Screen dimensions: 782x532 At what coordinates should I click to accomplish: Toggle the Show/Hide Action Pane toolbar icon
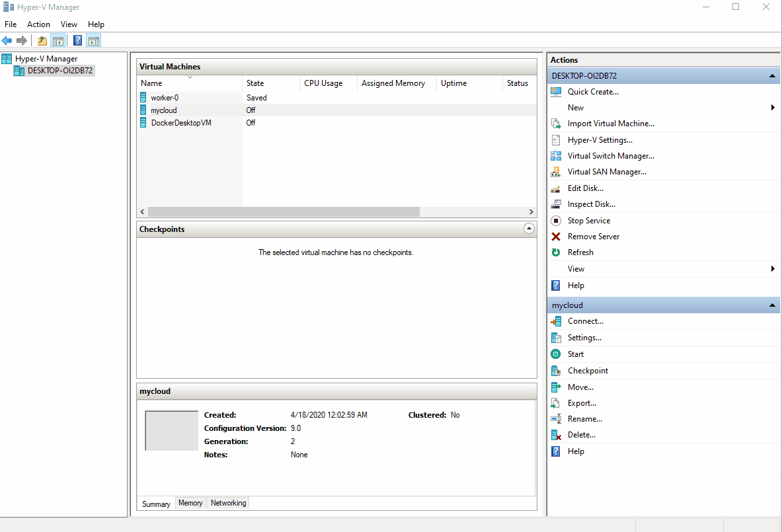94,41
